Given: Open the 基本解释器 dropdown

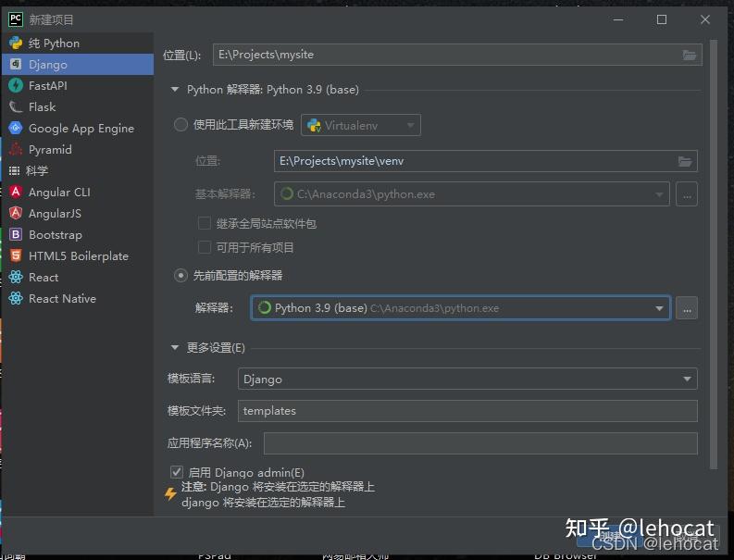Looking at the screenshot, I should pos(471,193).
